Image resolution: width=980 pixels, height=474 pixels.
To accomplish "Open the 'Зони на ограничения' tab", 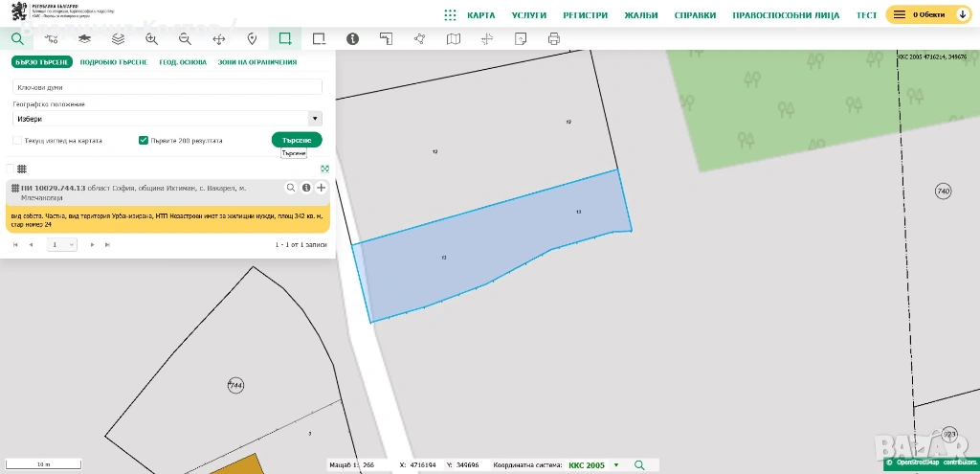I will pos(257,62).
